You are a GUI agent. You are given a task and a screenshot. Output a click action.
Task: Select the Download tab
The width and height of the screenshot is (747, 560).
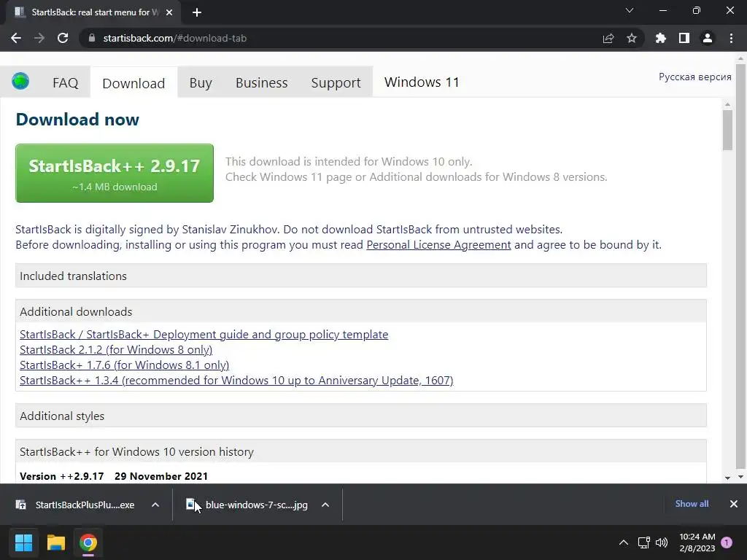134,83
